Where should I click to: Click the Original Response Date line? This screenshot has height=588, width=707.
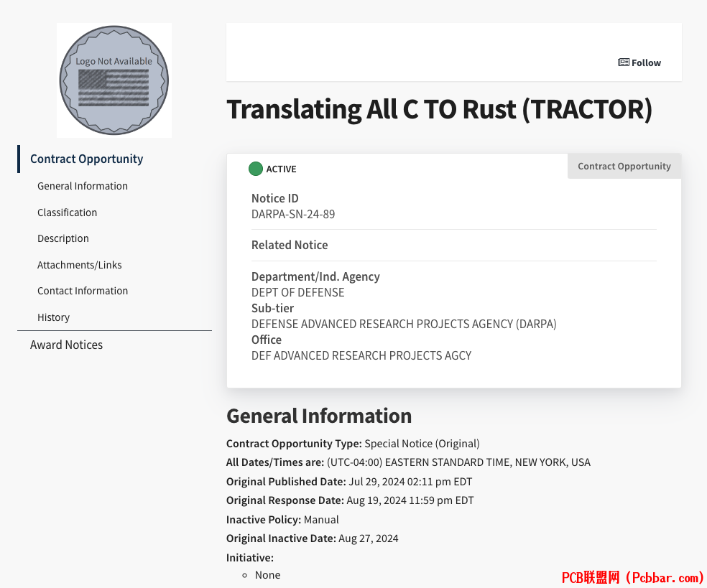[x=351, y=500]
